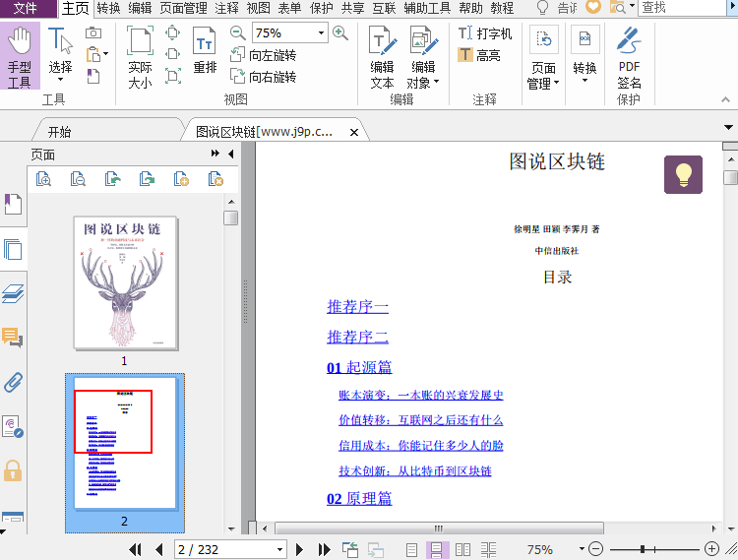This screenshot has width=738, height=560.
Task: Open the Edit (编辑) ribbon tab
Action: tap(140, 8)
